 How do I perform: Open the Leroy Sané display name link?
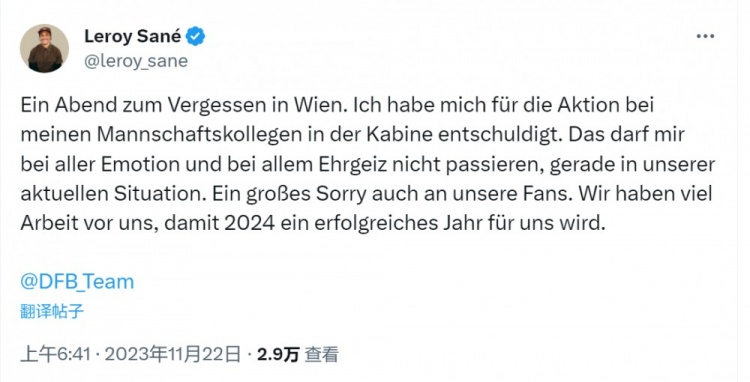point(132,36)
